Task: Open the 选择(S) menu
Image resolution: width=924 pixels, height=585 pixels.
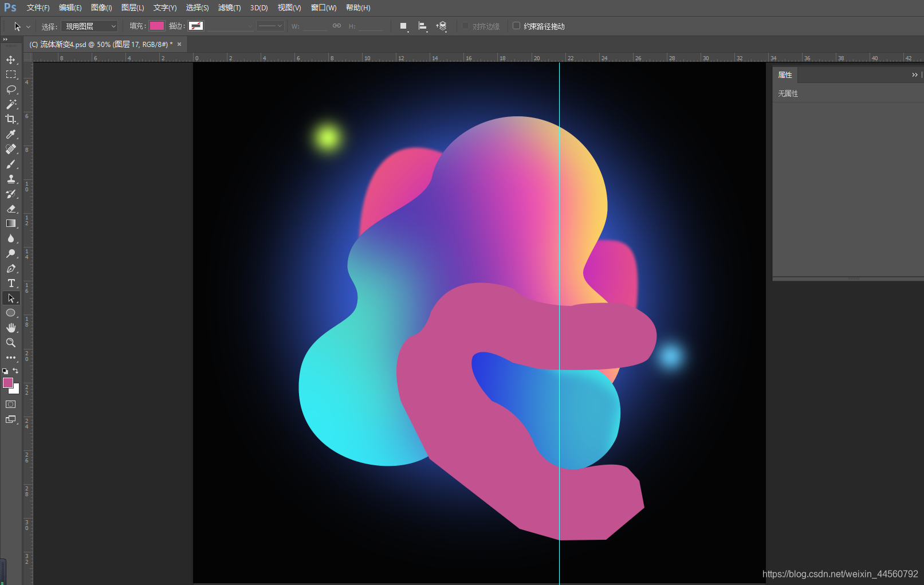Action: pos(198,8)
